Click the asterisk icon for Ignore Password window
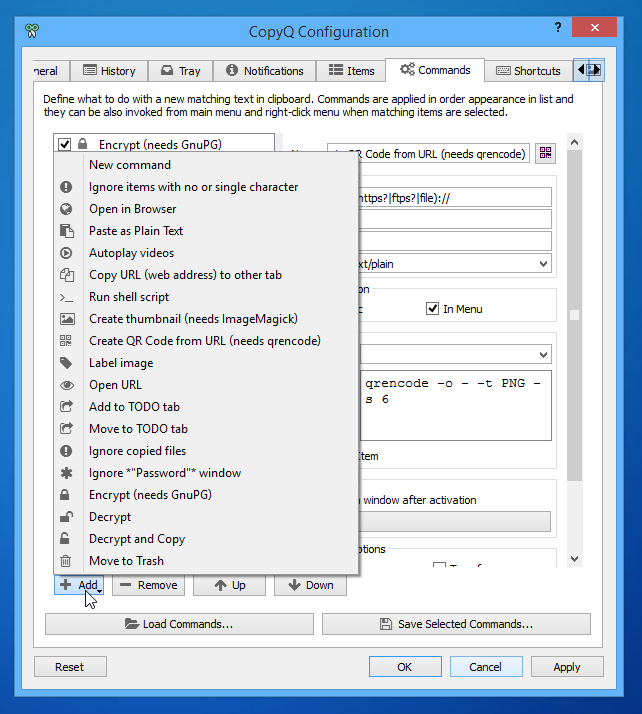The width and height of the screenshot is (642, 714). tap(66, 473)
